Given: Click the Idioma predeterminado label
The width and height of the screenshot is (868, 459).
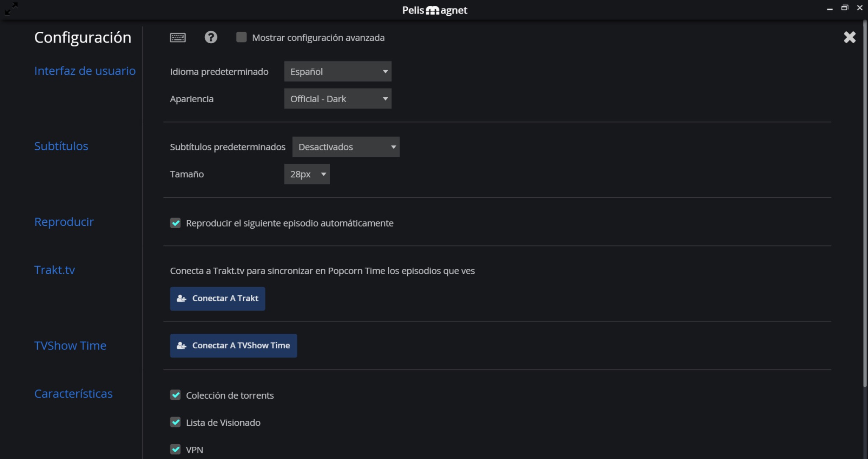Looking at the screenshot, I should coord(219,72).
